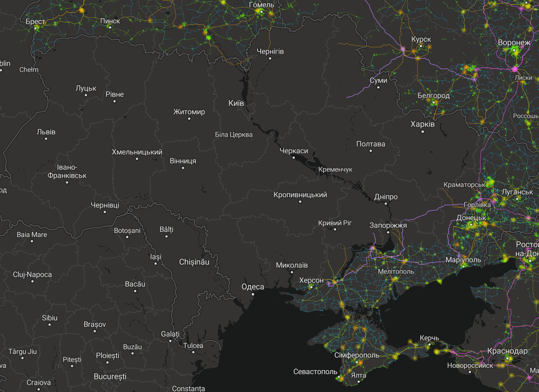Click the Миколаїв label

[292, 265]
